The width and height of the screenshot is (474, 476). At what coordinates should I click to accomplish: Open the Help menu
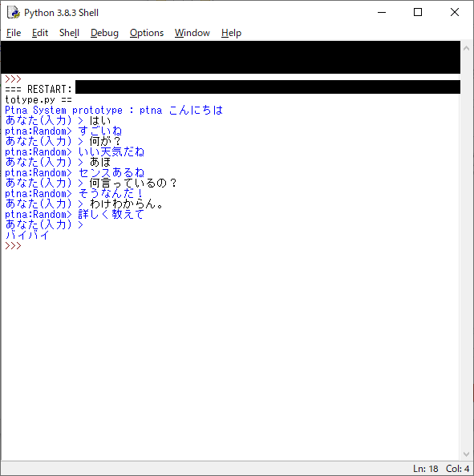point(231,33)
